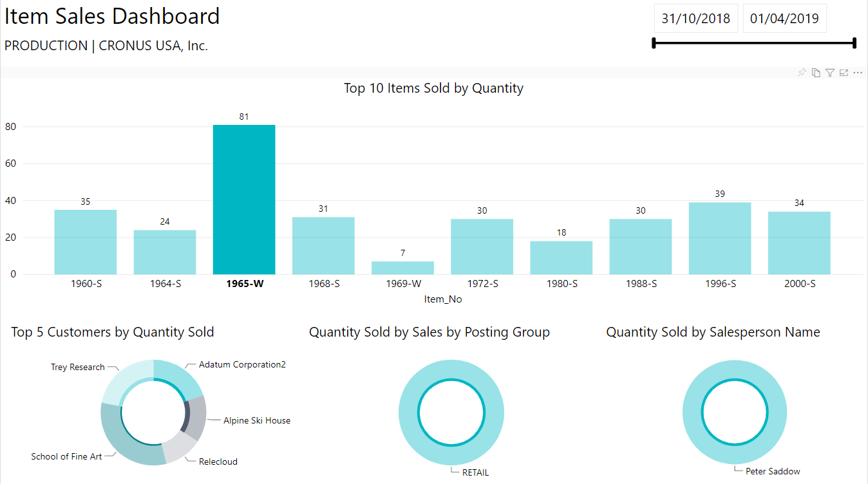Click the Peter Saddow label

(x=773, y=471)
